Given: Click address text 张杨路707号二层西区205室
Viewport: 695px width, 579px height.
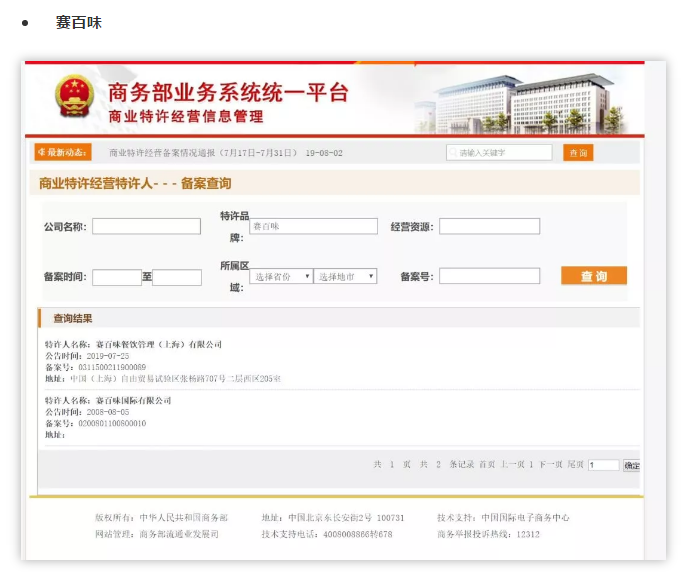Looking at the screenshot, I should (x=228, y=379).
